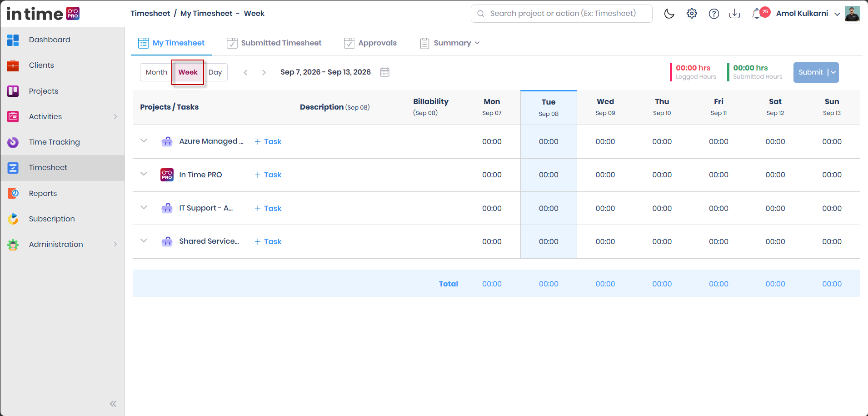Open Submitted Timesheet tab
This screenshot has width=868, height=416.
(274, 43)
